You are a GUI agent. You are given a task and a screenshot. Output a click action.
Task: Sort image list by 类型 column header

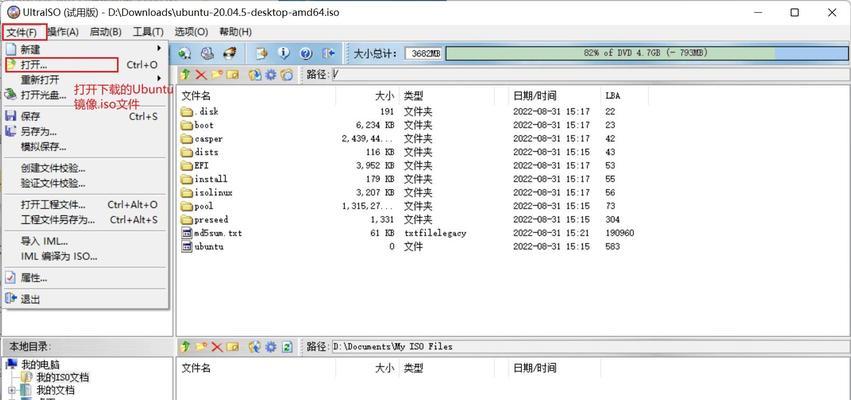[x=446, y=96]
